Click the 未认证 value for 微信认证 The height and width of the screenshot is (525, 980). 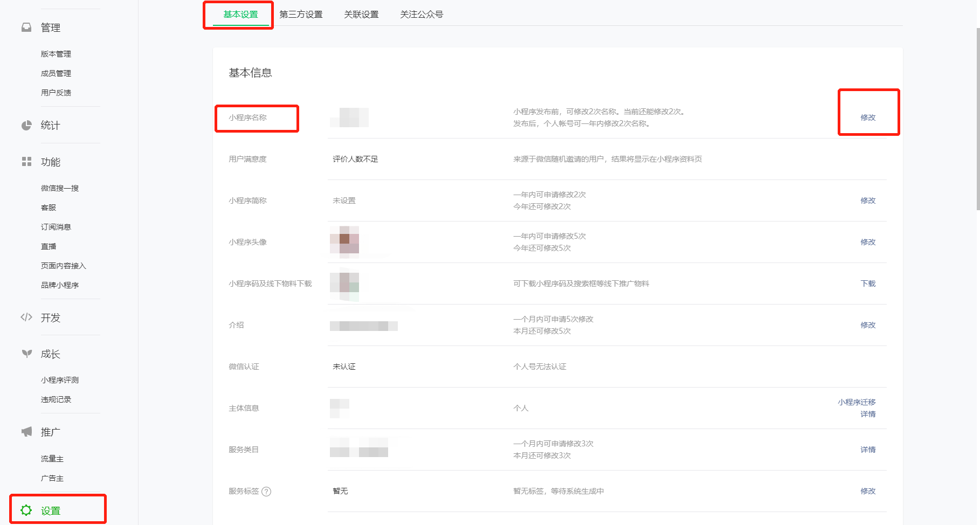(344, 367)
